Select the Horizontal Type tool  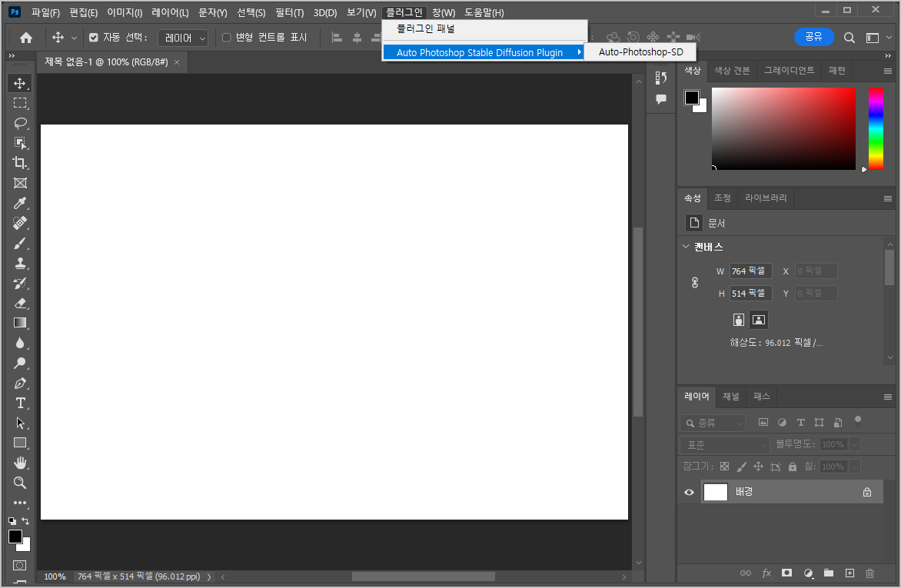pos(20,403)
